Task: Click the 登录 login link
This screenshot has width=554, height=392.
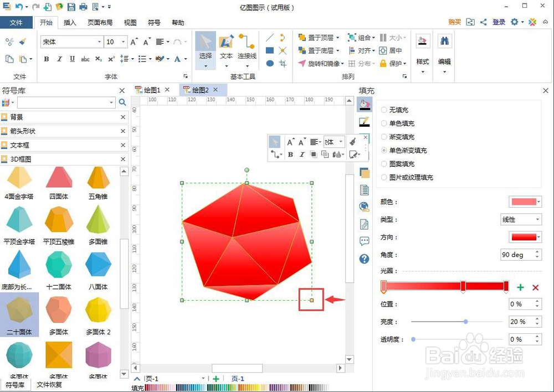Action: pos(498,22)
